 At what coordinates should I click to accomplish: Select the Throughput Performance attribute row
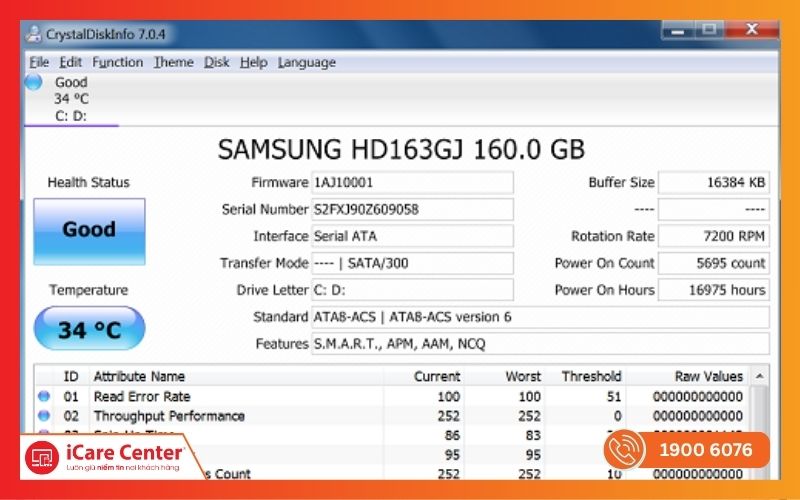pyautogui.click(x=392, y=416)
